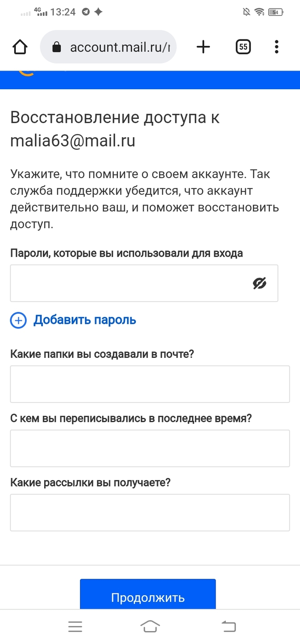Tap the Android back navigation button
This screenshot has width=300, height=644.
[x=229, y=627]
